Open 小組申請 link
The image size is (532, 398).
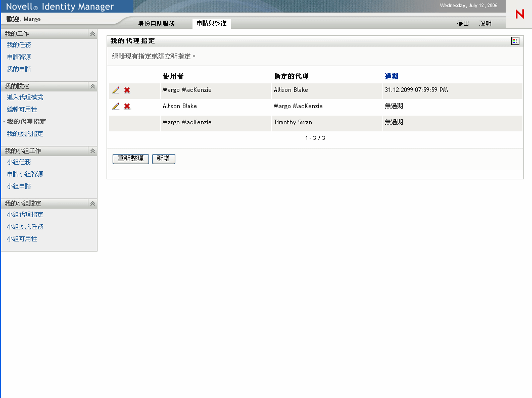19,186
